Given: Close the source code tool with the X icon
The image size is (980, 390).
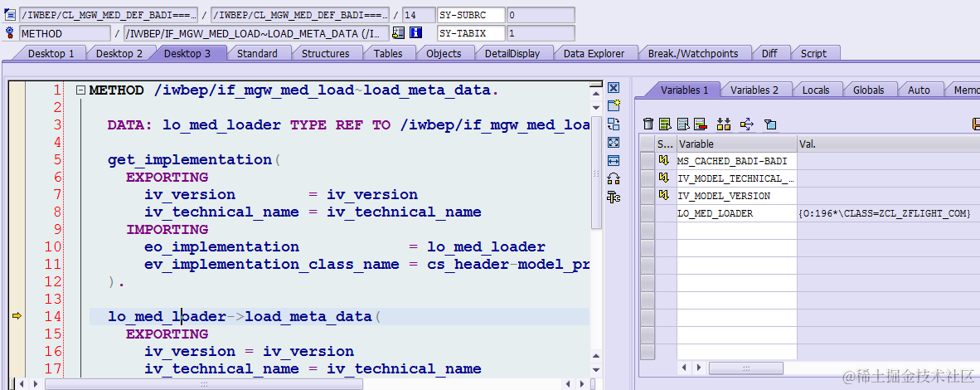Looking at the screenshot, I should [x=614, y=88].
